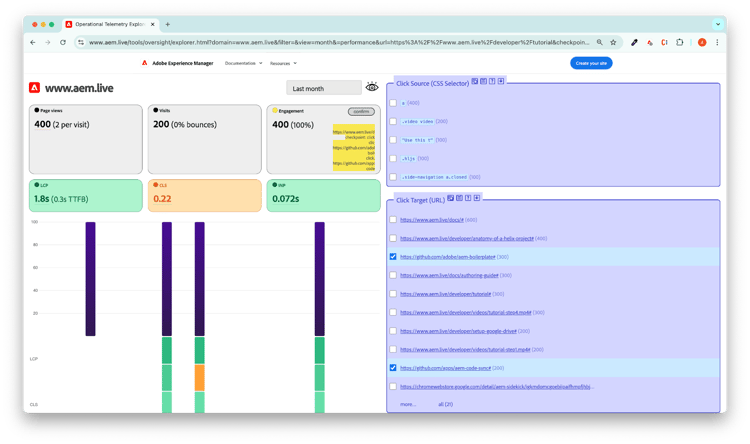The width and height of the screenshot is (750, 444).
Task: Click the last icon after Click Target title
Action: [x=479, y=198]
